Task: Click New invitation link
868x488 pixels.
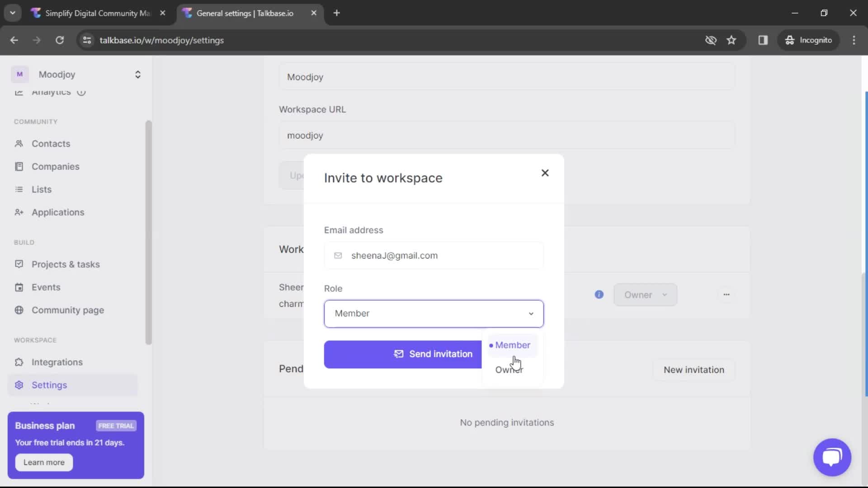Action: point(693,370)
